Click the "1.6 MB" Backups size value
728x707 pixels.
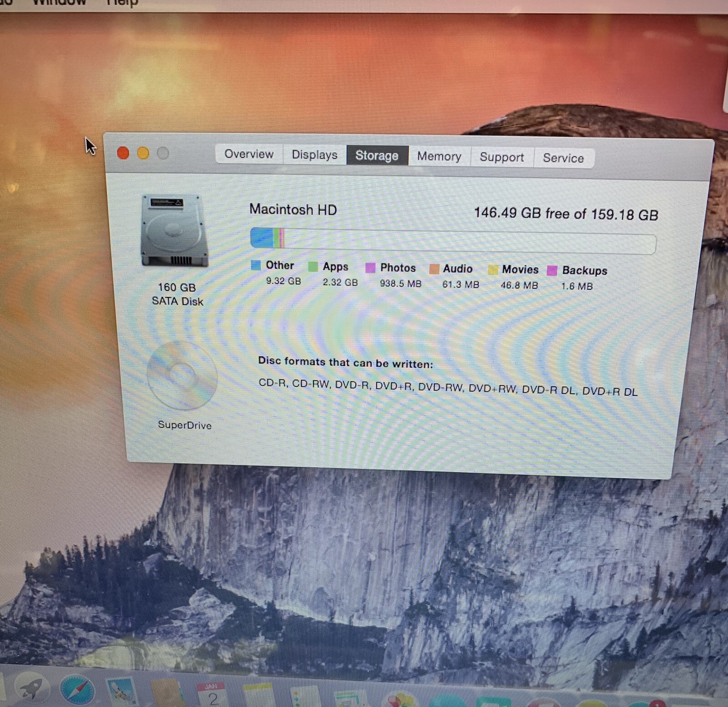[x=577, y=286]
